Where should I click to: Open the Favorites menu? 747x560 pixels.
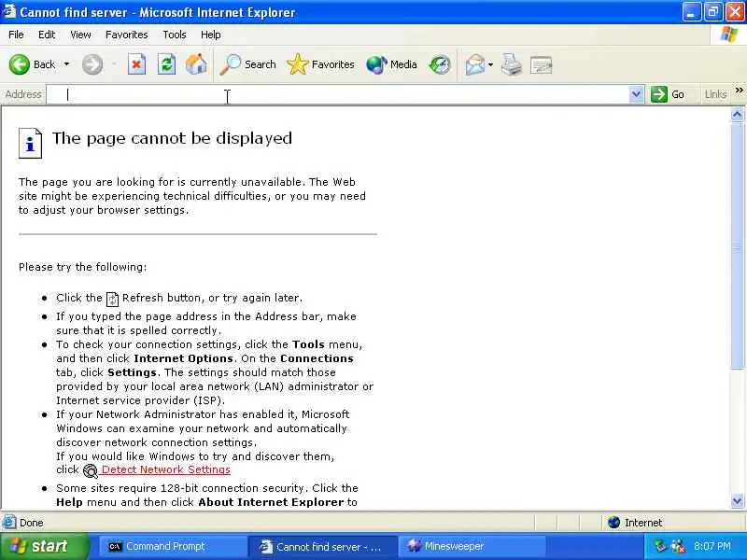(x=127, y=35)
